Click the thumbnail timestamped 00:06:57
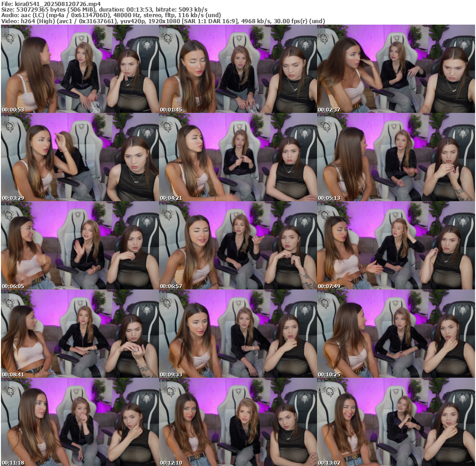Screen dimensions: 476x466 click(238, 245)
